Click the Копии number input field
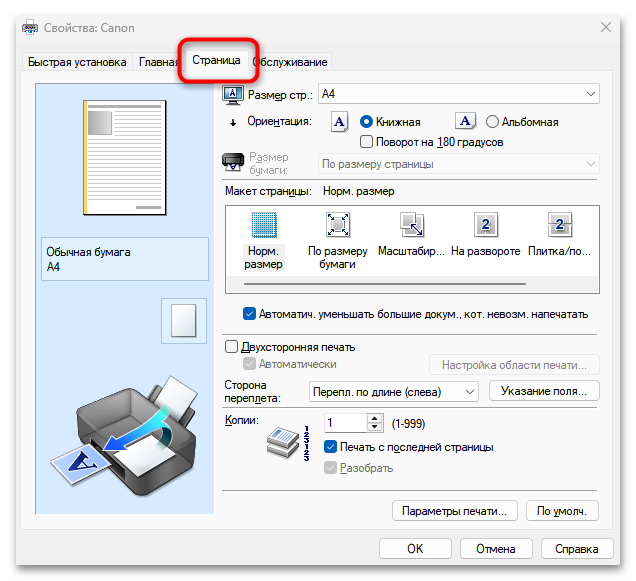Screen dimensions: 636x581 click(346, 422)
